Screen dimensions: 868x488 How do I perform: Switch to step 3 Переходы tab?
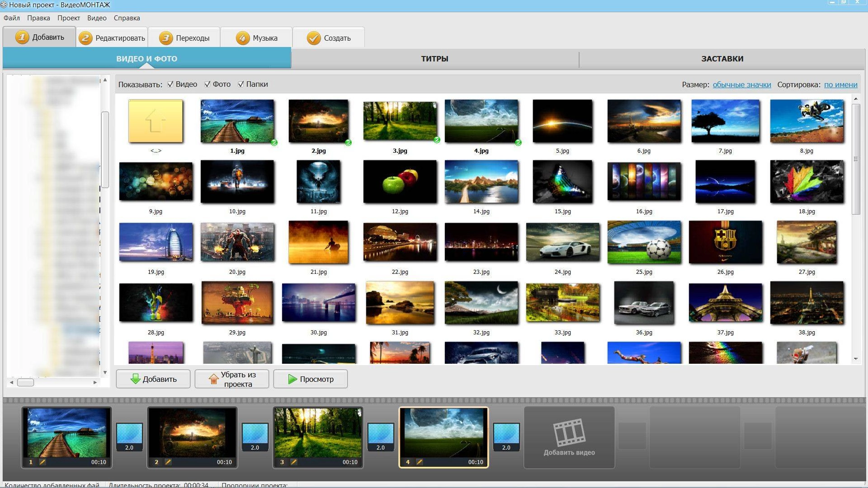tap(184, 38)
